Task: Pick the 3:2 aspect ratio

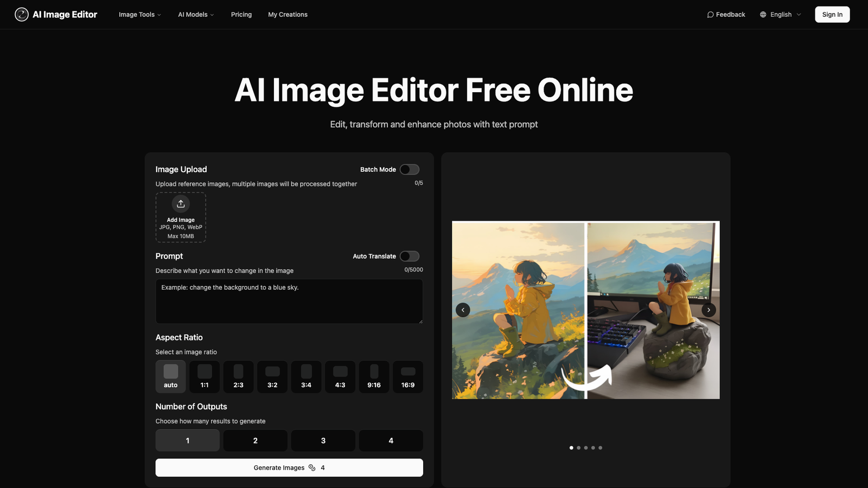Action: 272,377
